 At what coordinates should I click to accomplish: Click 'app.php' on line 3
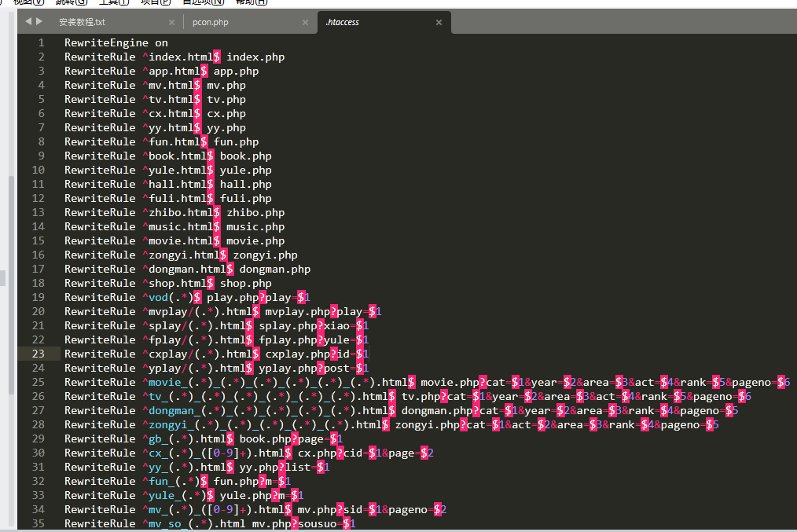click(x=236, y=72)
